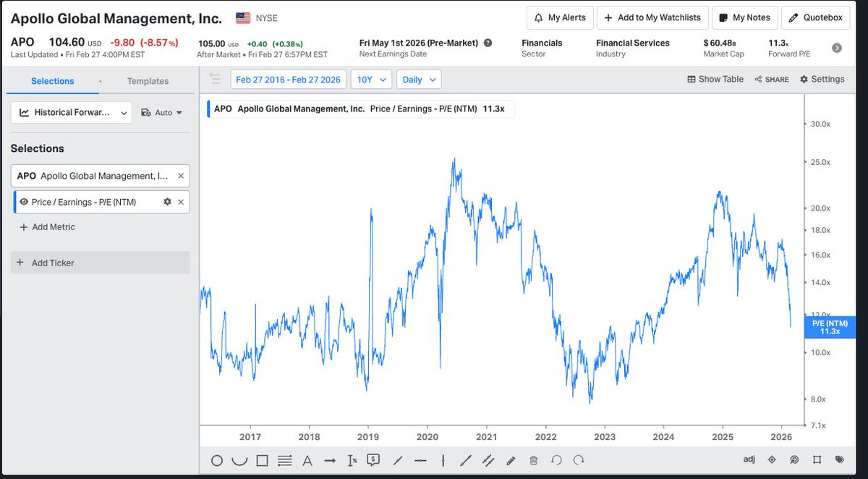Remove the APO Apollo Global Management ticker
Image resolution: width=868 pixels, height=479 pixels.
[x=181, y=176]
